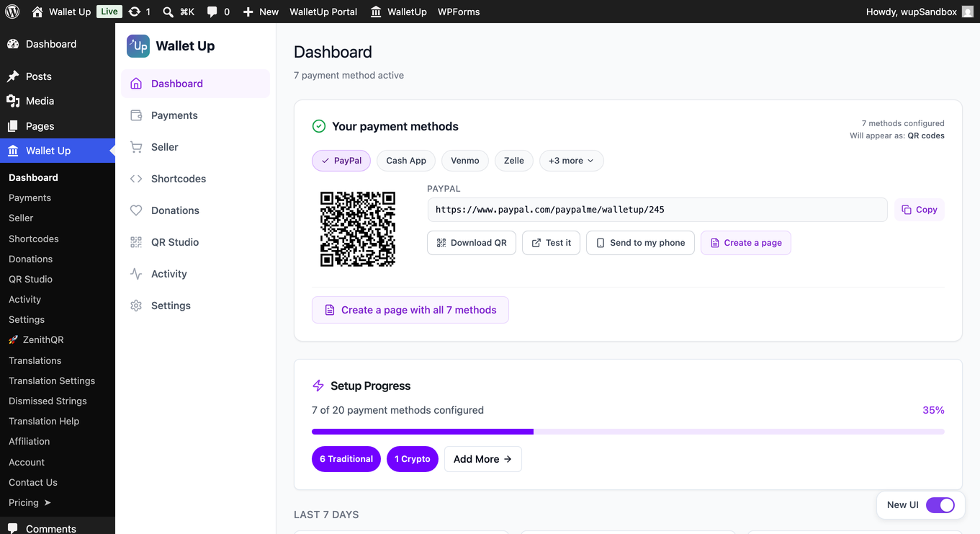The image size is (980, 534).
Task: Click the gear icon beside Settings
Action: 136,306
